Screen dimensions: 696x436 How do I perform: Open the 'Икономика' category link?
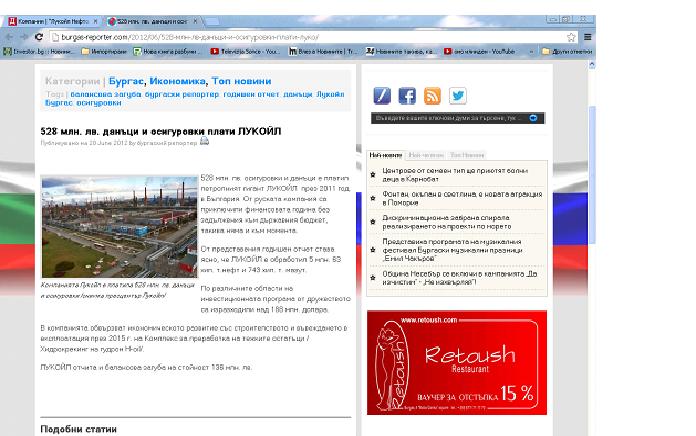(177, 81)
